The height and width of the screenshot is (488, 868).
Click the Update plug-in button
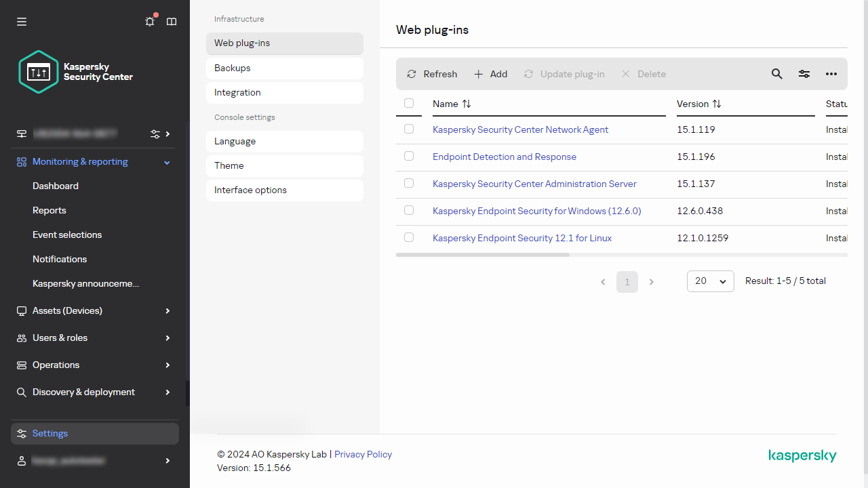click(x=564, y=74)
